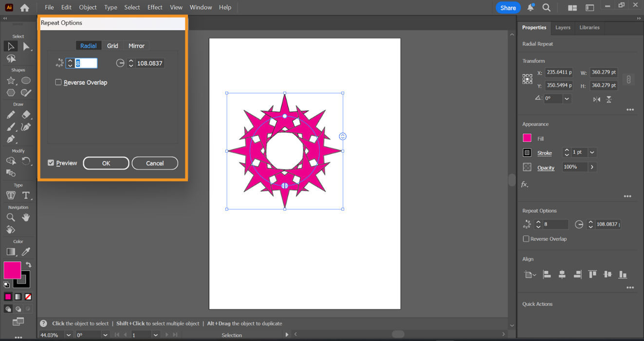Select the Star tool in the toolbar
Image resolution: width=644 pixels, height=341 pixels.
[x=11, y=80]
